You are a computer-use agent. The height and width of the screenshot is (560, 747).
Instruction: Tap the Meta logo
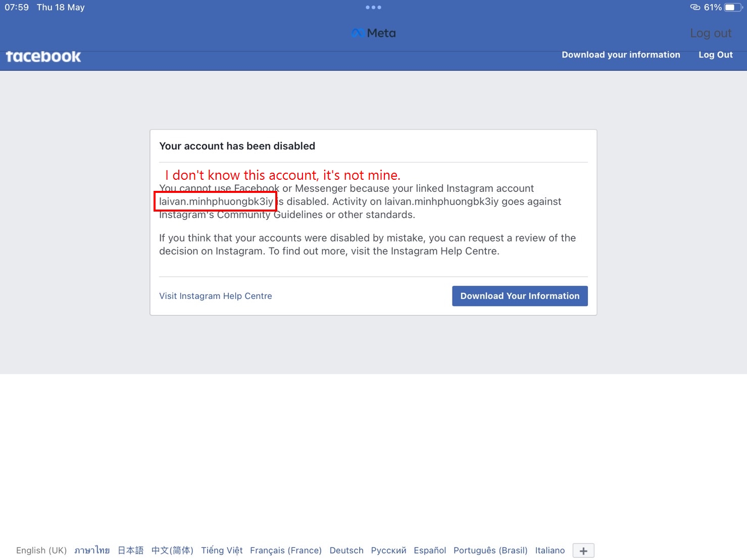coord(374,33)
